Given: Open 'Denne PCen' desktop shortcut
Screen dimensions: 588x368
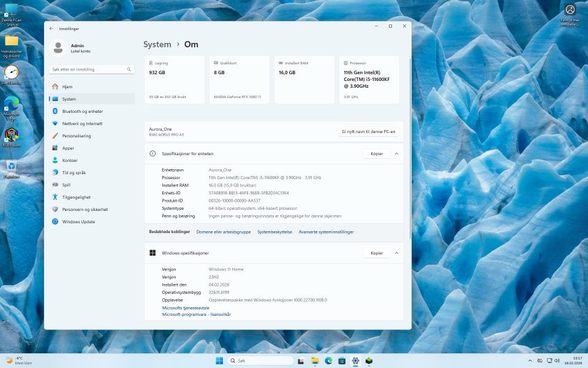Looking at the screenshot, I should [11, 15].
